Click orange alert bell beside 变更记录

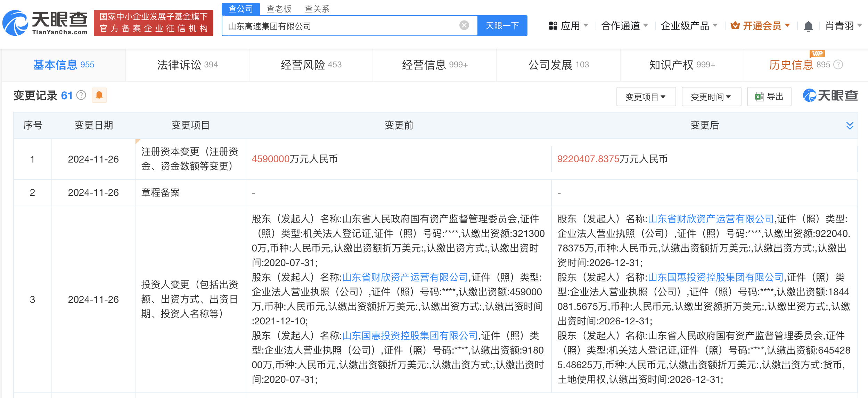tap(99, 95)
